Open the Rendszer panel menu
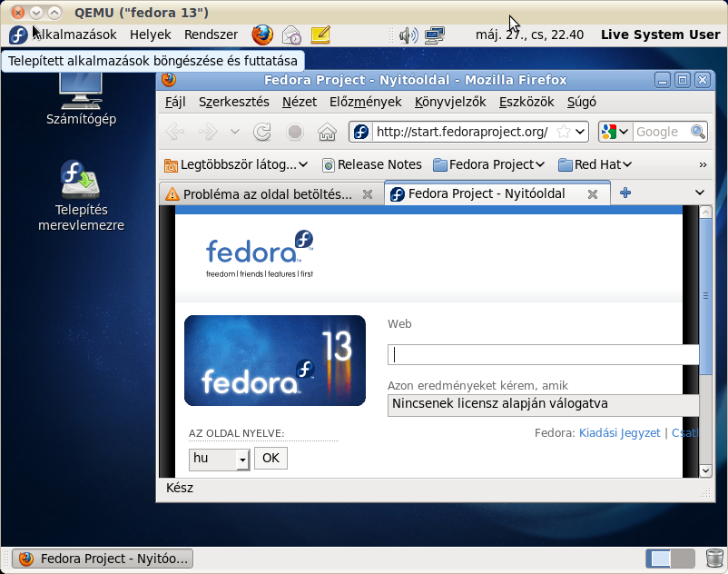 (x=211, y=35)
